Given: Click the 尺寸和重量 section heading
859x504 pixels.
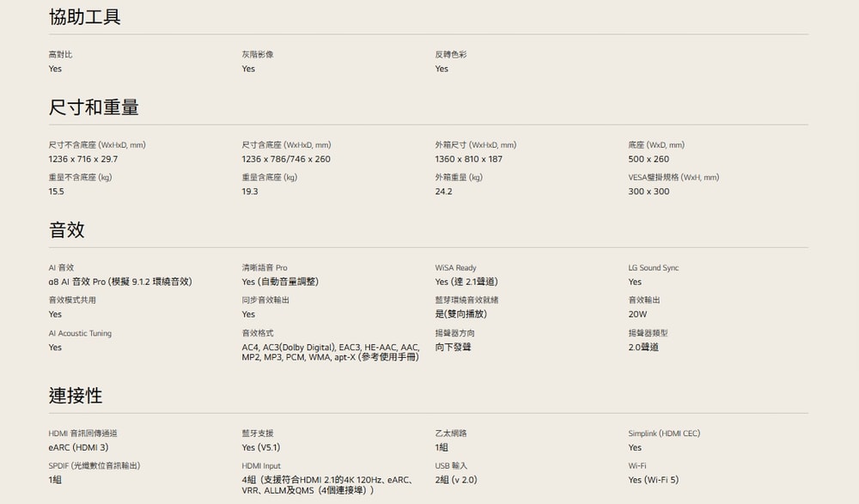Looking at the screenshot, I should tap(94, 107).
